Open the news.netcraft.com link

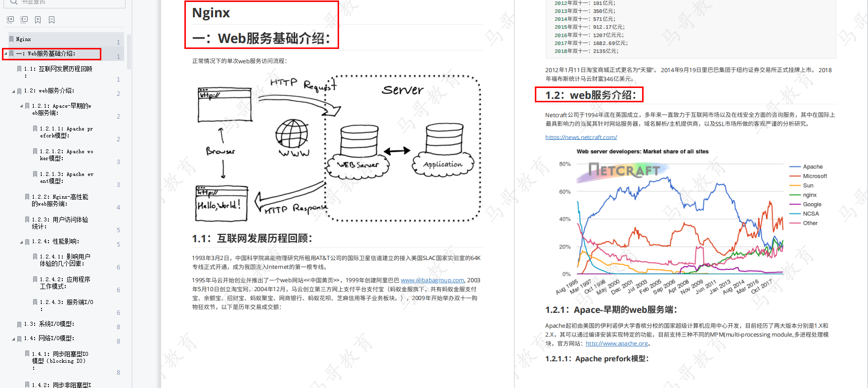[581, 137]
